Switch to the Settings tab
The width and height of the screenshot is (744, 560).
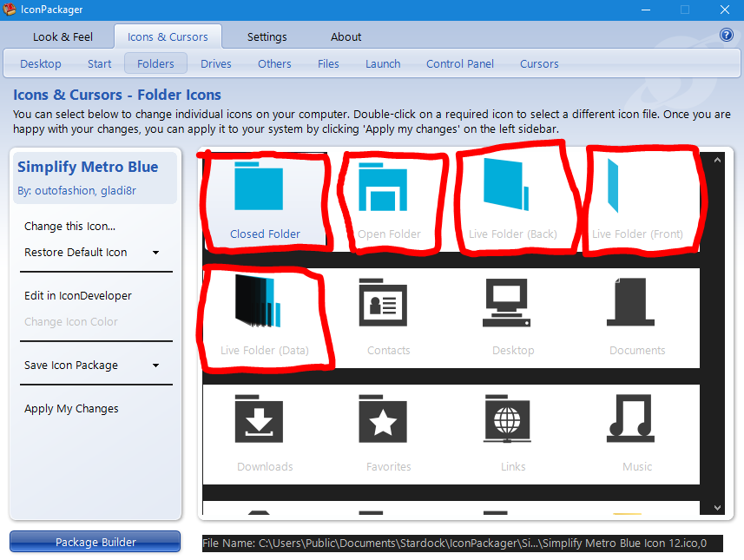(267, 36)
